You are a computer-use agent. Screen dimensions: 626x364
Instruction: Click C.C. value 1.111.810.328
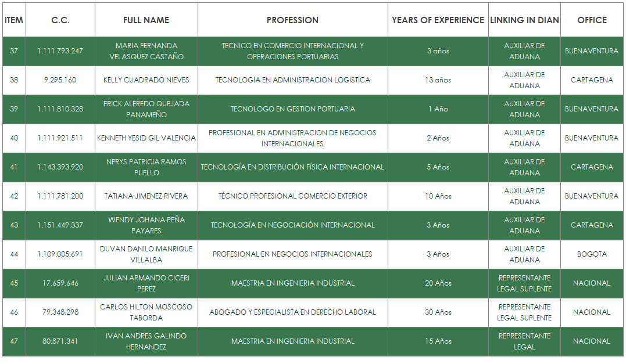coord(60,109)
